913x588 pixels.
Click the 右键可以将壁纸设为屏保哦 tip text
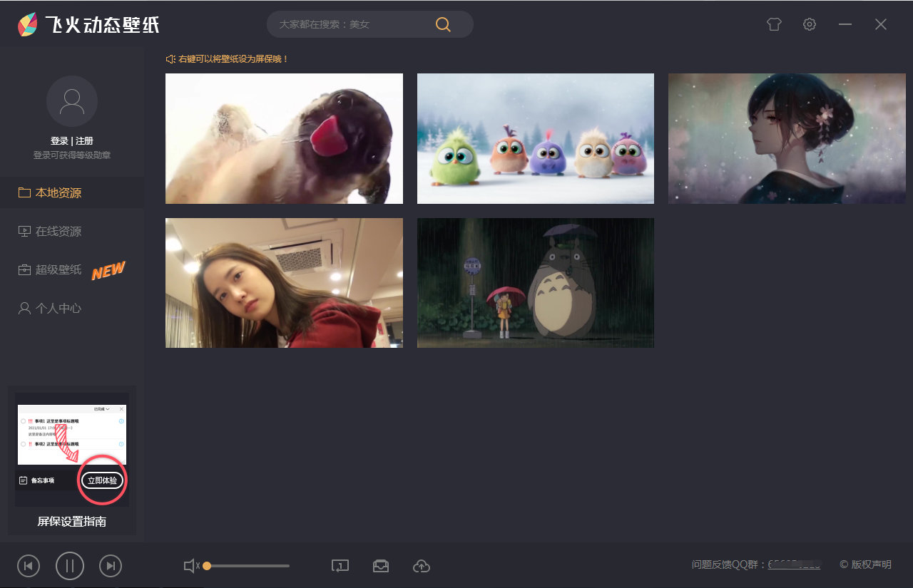(234, 59)
